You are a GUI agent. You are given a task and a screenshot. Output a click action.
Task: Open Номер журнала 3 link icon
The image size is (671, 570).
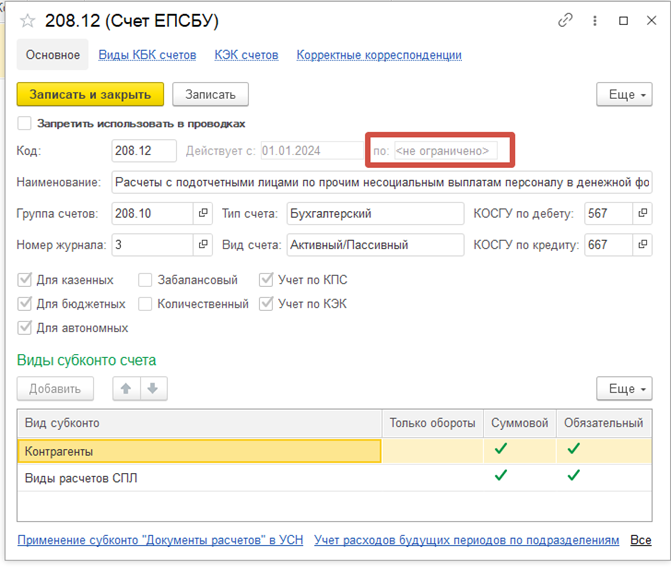[x=203, y=244]
